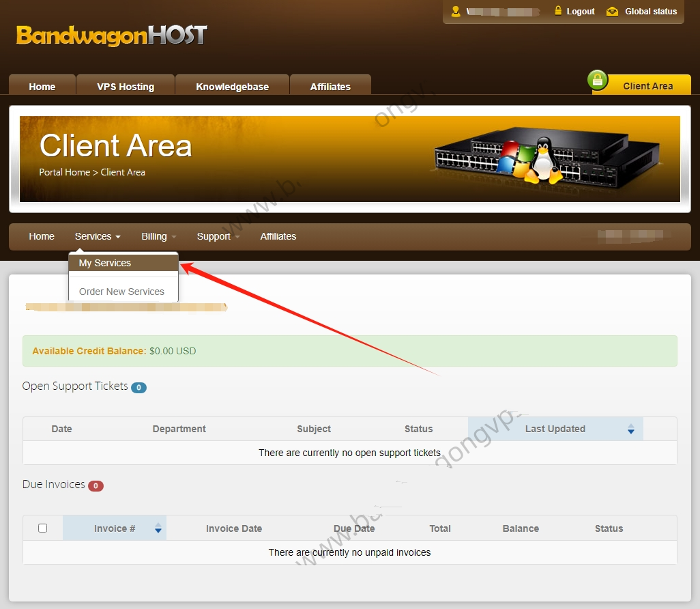
Task: Click Affiliates in the client navigation bar
Action: pyautogui.click(x=278, y=236)
